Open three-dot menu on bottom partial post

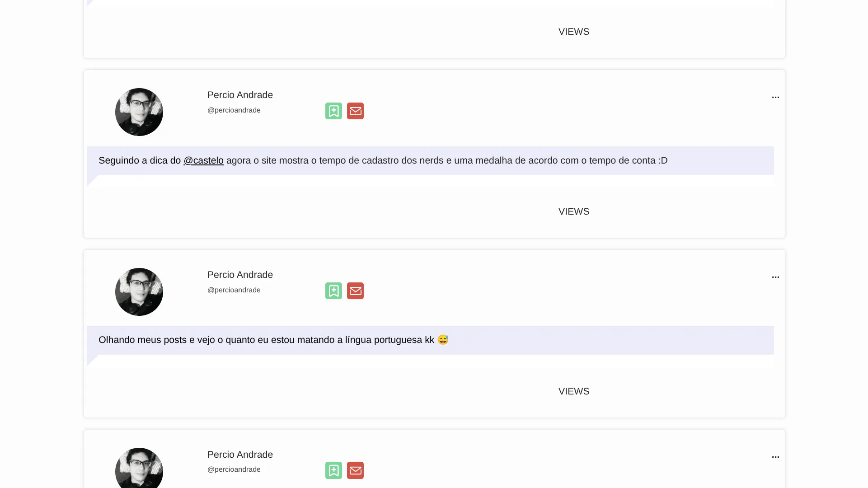(x=775, y=457)
